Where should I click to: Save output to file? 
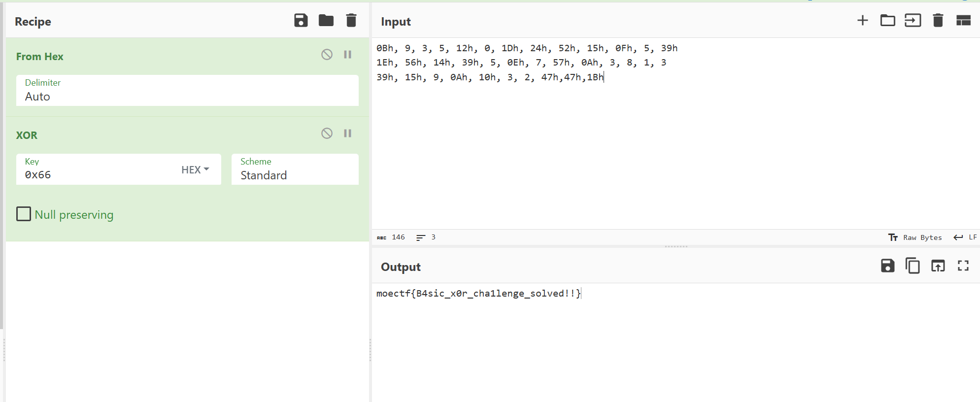coord(887,266)
